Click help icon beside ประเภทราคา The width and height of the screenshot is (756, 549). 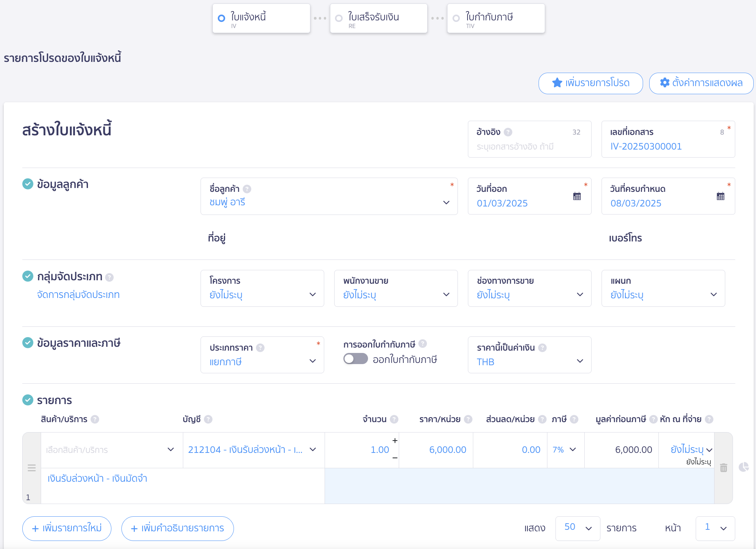tap(260, 348)
